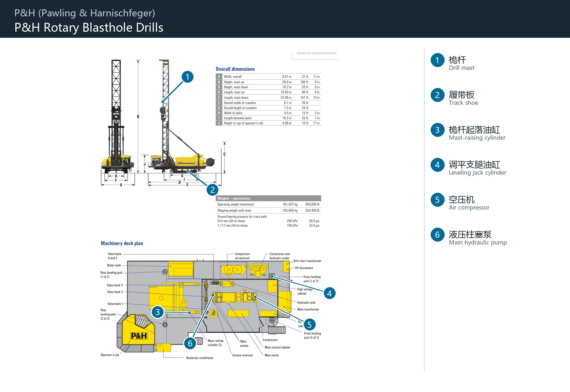Select legend badge 4 beside Leveling jack cylinder
This screenshot has width=570, height=392.
[437, 165]
